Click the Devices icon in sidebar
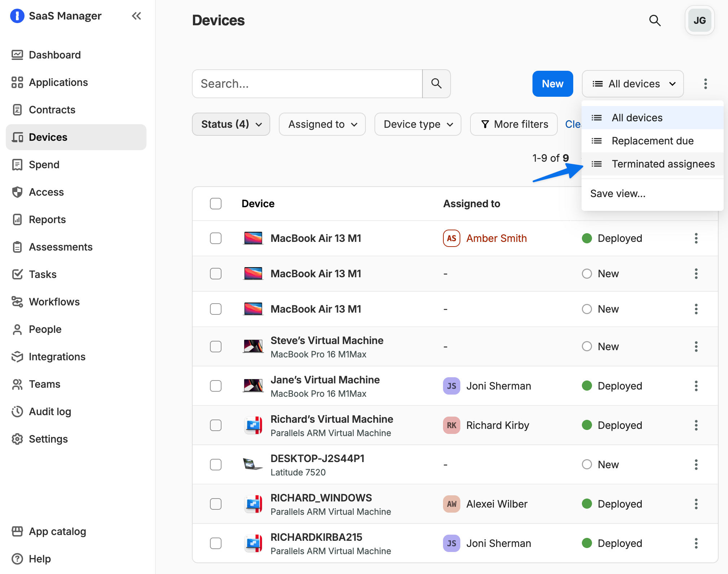Screen dimensions: 728x574 coord(17,137)
